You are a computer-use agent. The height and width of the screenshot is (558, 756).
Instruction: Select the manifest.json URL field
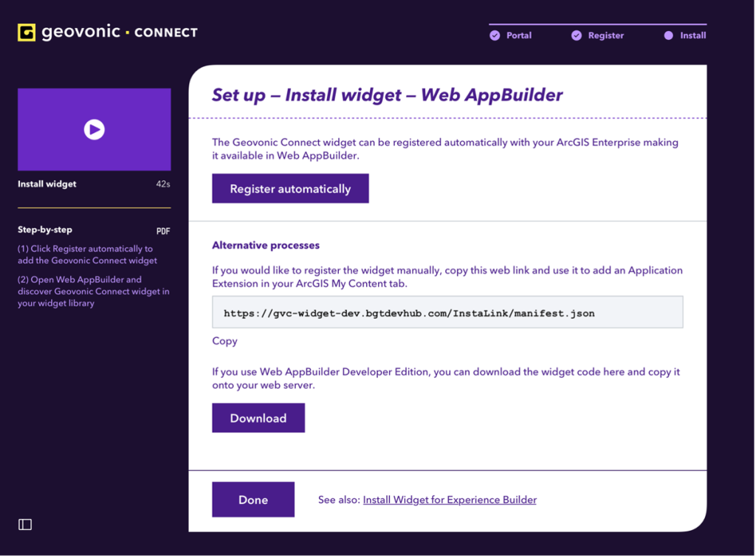(x=447, y=312)
